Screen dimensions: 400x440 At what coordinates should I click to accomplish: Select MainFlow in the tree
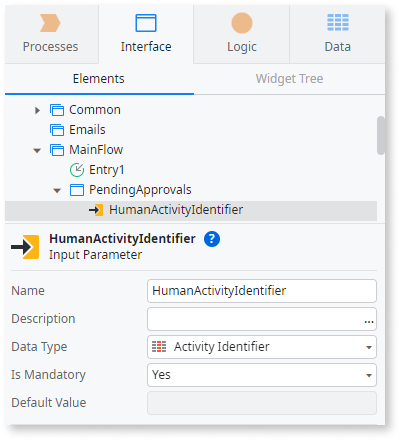[x=96, y=150]
